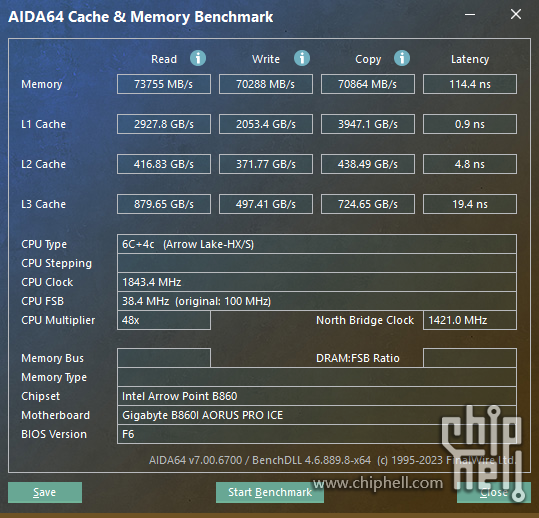
Task: Open the Copy column info icon
Action: tap(402, 58)
